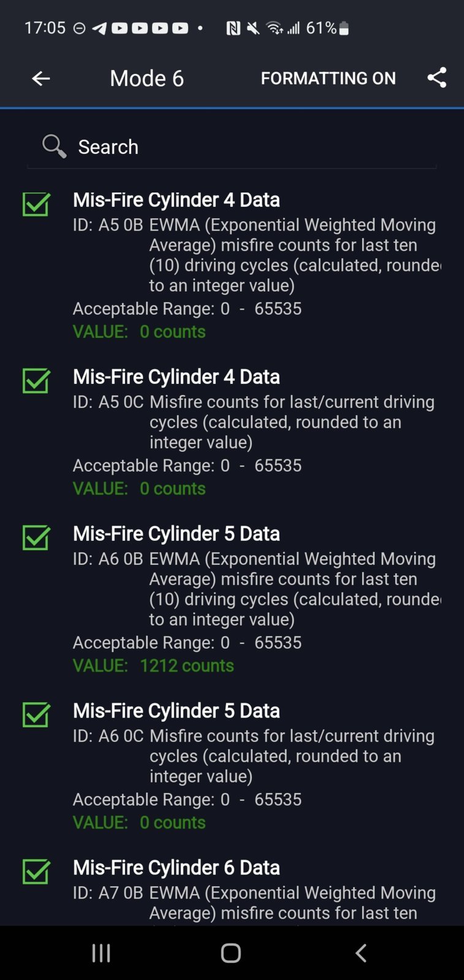Select the Mis-Fire Cylinder 6 Data title

[177, 868]
